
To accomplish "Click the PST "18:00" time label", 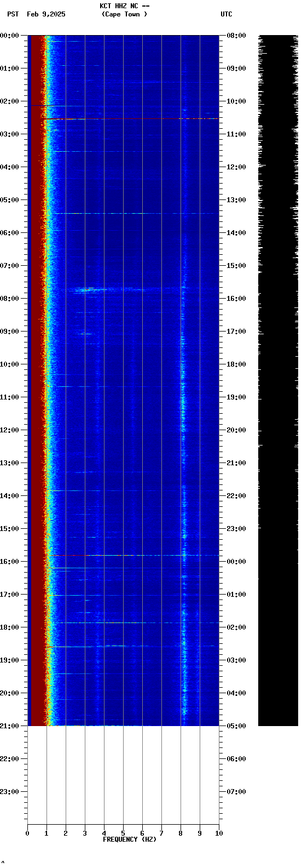I will (x=10, y=627).
